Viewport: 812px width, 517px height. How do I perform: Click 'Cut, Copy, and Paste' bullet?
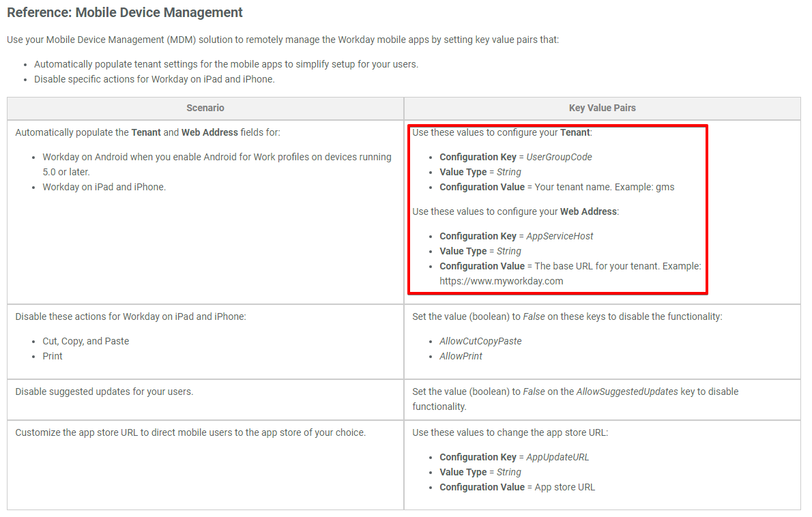point(86,342)
